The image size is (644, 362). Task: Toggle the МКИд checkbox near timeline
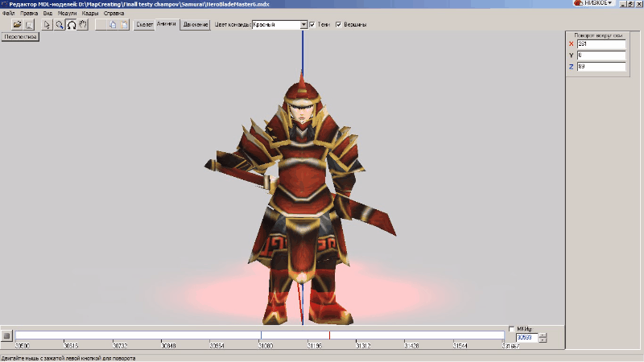pos(511,329)
